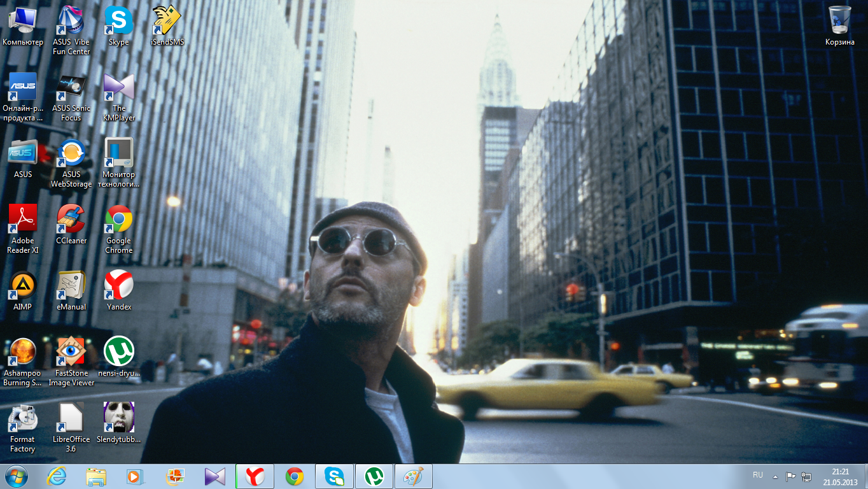Image resolution: width=868 pixels, height=489 pixels.
Task: Select the iSendSMS desktop shortcut
Action: (x=167, y=26)
